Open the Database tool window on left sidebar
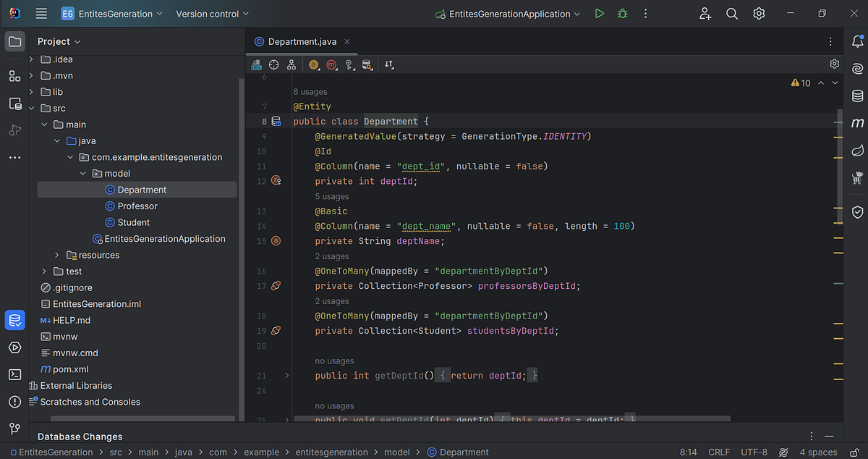The height and width of the screenshot is (459, 868). coord(14,319)
